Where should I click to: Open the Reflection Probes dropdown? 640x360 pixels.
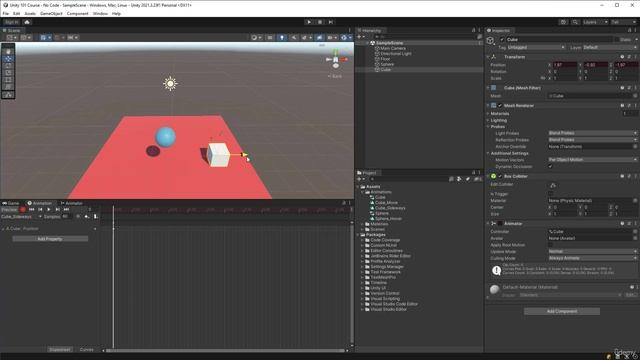[x=592, y=140]
